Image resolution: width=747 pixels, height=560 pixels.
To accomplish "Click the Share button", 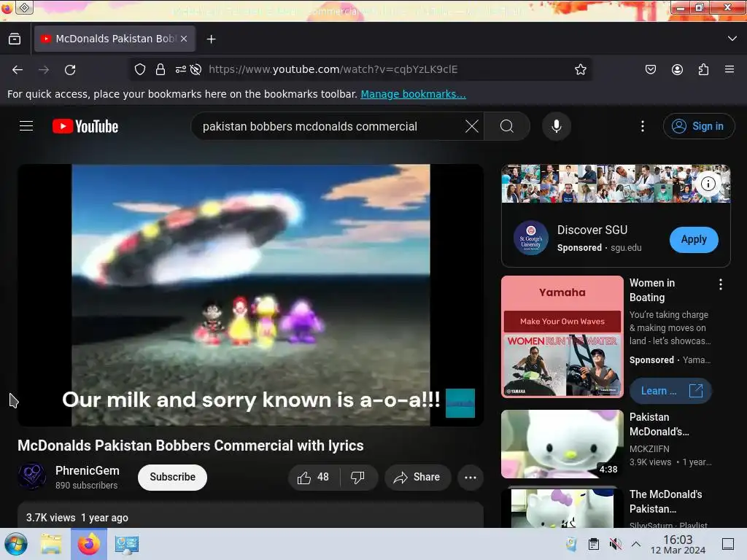I will click(417, 477).
